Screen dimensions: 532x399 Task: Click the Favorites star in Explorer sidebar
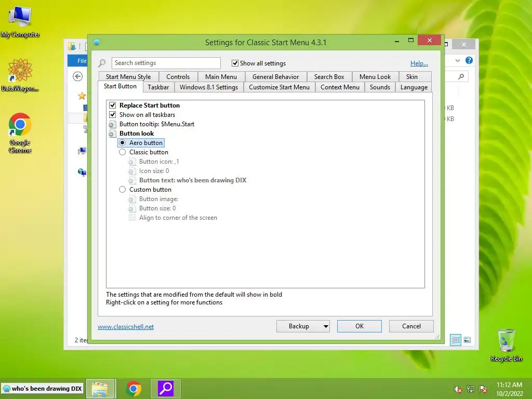[x=82, y=96]
